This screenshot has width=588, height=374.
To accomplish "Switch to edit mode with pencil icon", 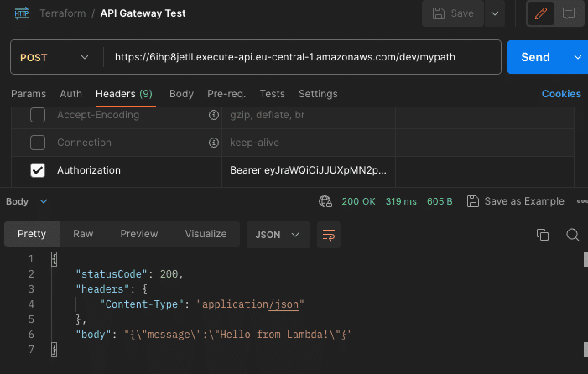I will tap(540, 13).
